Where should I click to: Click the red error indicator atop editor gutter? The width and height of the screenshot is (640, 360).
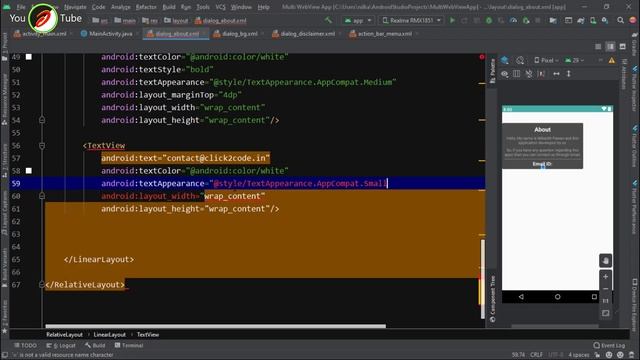[482, 57]
